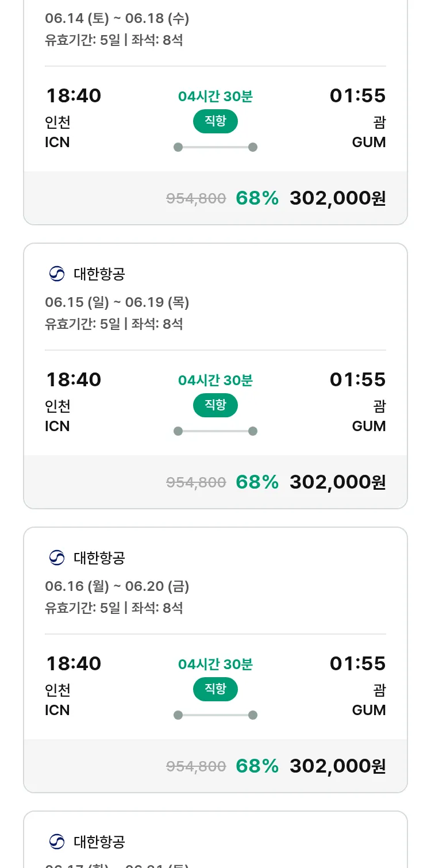Tap 01:55 arrival time on 06.14 flight
The width and height of the screenshot is (431, 868).
pyautogui.click(x=357, y=95)
